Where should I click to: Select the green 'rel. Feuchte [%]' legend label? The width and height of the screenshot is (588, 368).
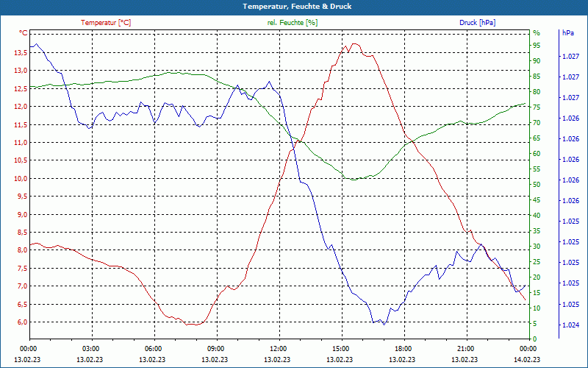point(292,23)
